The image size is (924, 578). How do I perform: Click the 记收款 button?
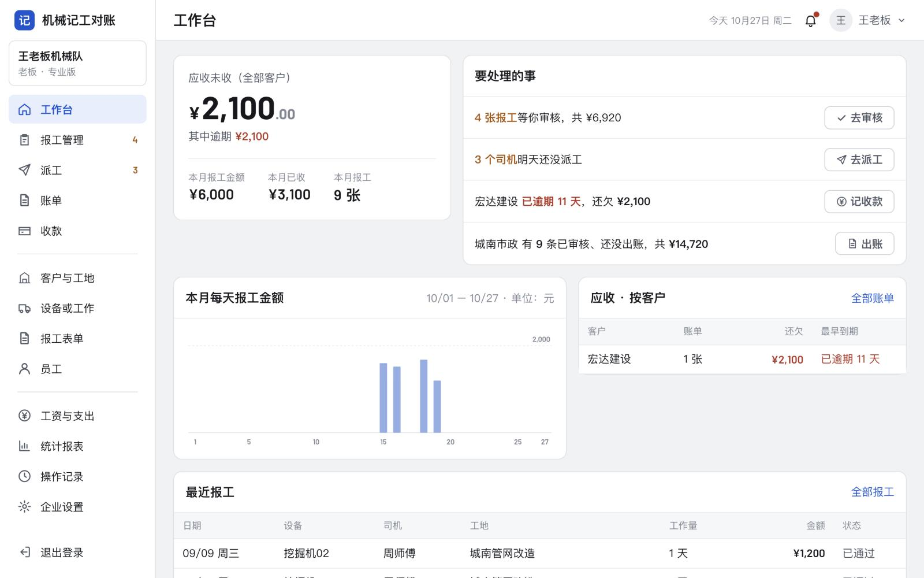coord(859,202)
